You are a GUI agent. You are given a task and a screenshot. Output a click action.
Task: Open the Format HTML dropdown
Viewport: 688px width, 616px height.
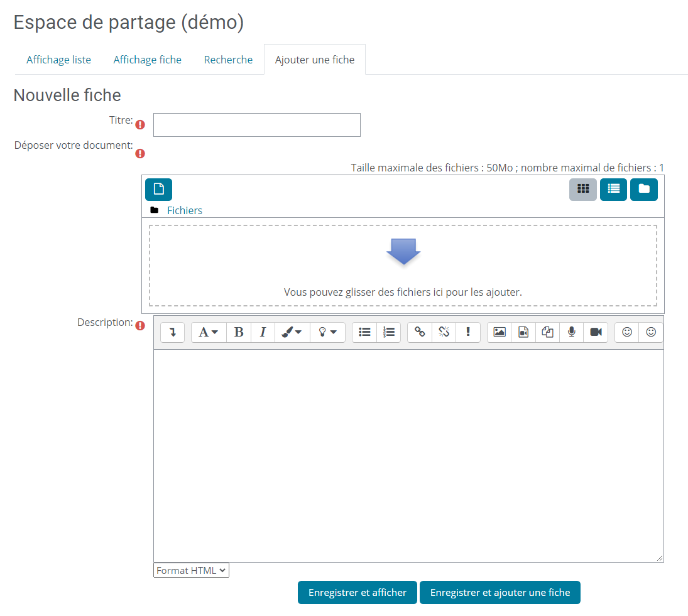coord(191,570)
